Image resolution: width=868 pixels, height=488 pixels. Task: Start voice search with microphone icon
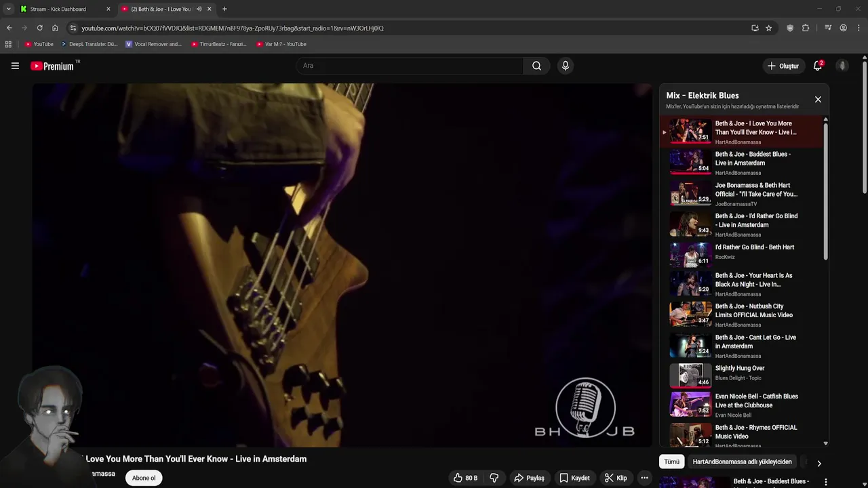coord(566,66)
